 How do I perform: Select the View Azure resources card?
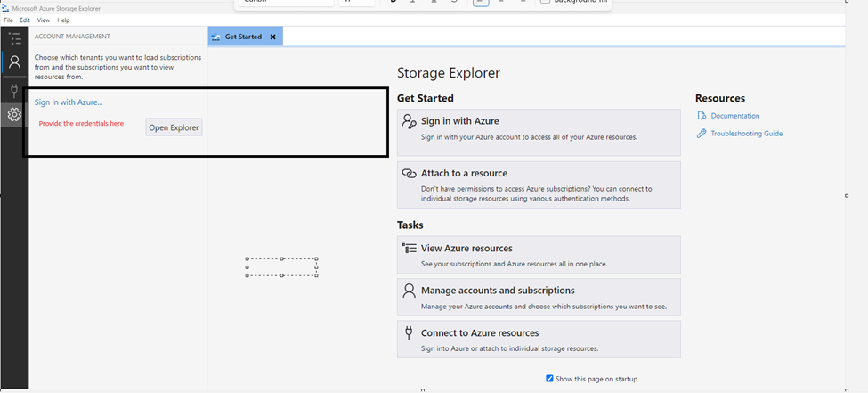[x=539, y=255]
